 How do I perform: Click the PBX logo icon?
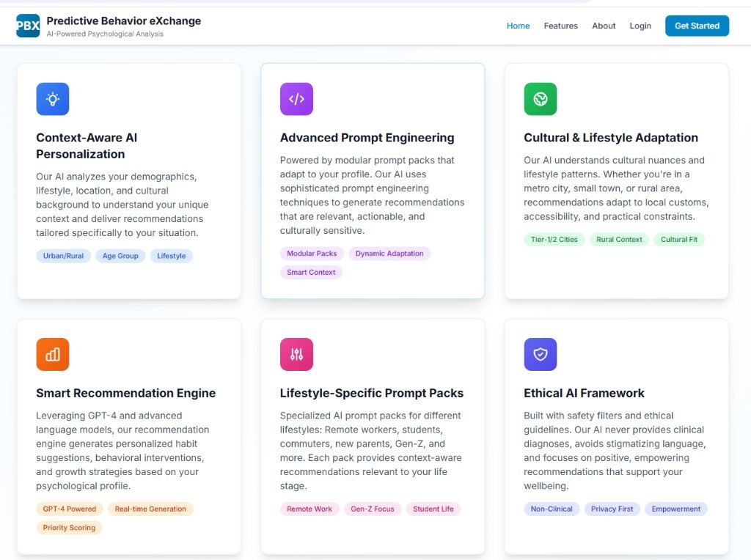coord(28,26)
